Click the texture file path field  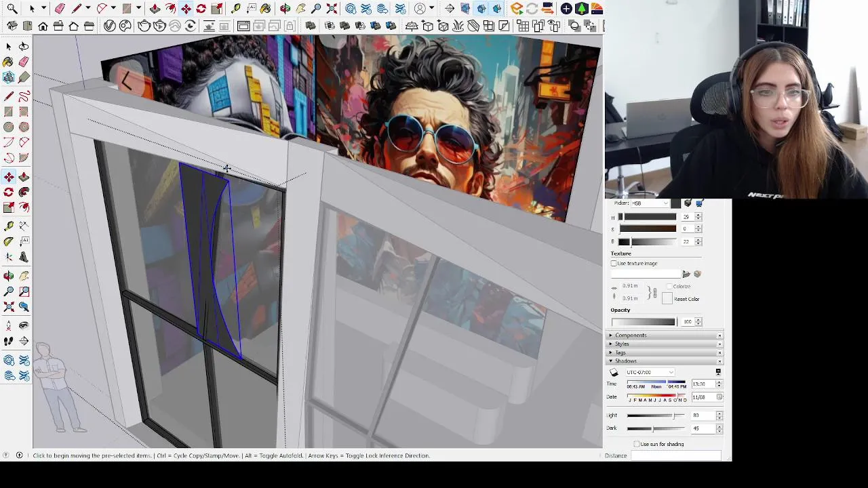[x=646, y=274]
